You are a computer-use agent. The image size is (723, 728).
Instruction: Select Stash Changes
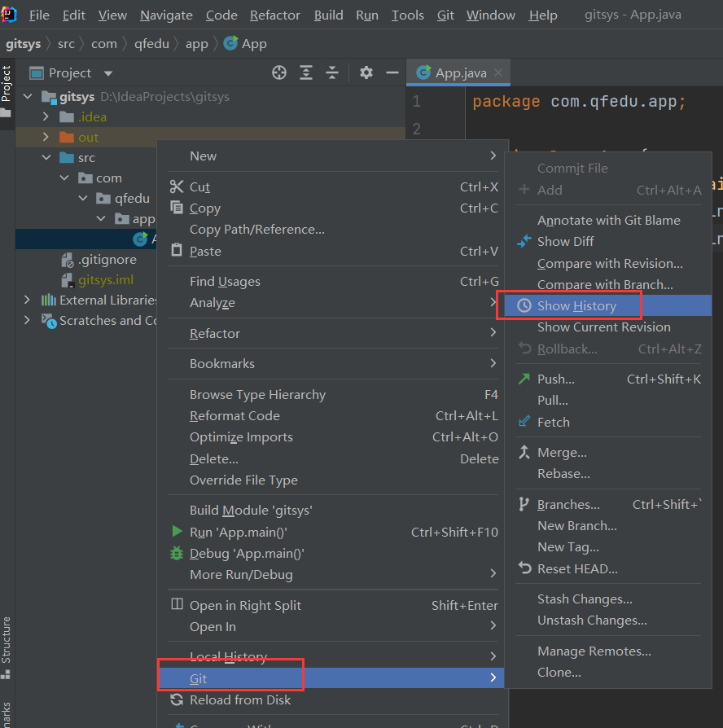(608, 599)
